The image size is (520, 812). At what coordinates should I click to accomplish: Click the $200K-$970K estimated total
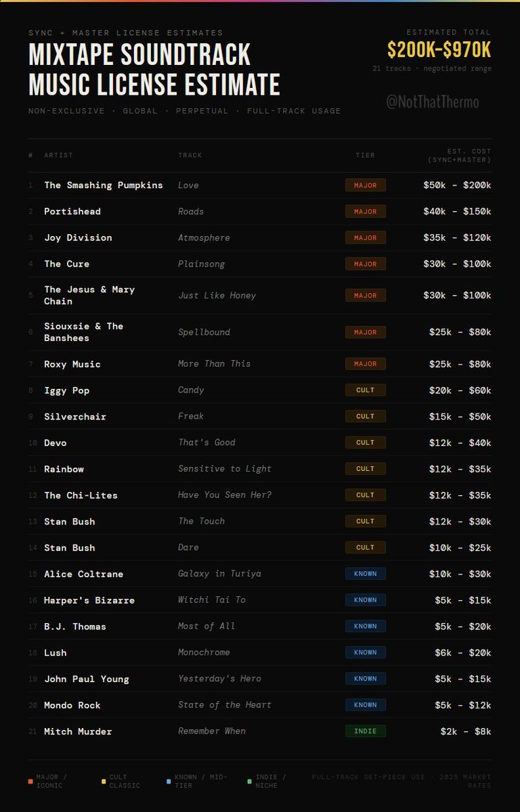click(439, 50)
